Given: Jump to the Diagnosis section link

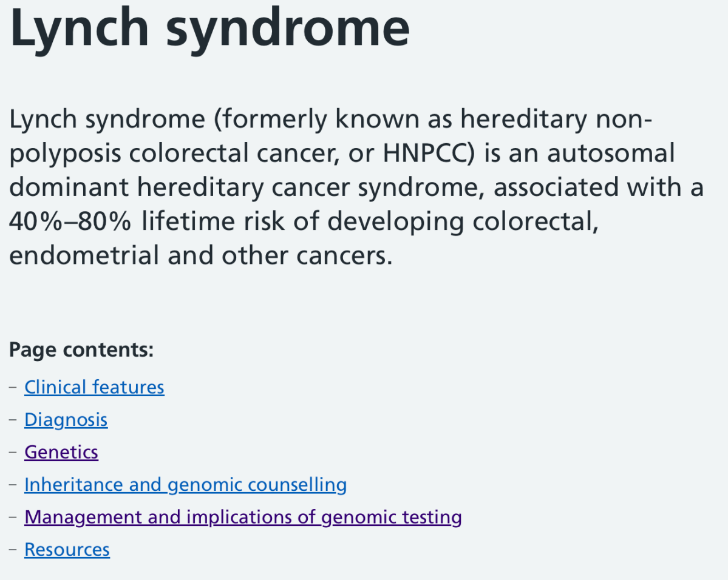Looking at the screenshot, I should 66,420.
